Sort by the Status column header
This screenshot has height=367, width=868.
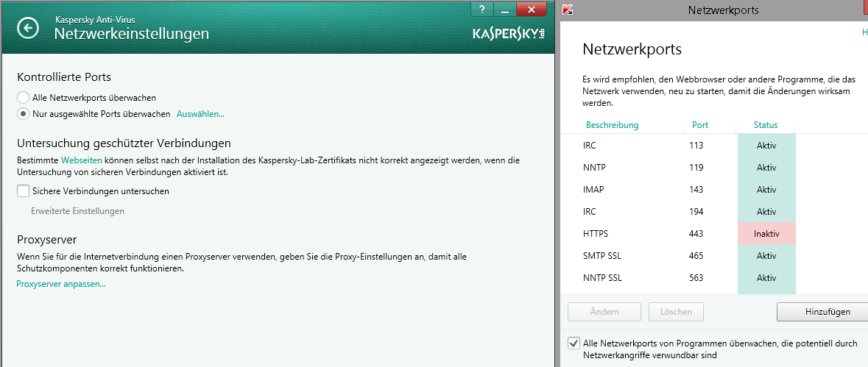tap(766, 125)
